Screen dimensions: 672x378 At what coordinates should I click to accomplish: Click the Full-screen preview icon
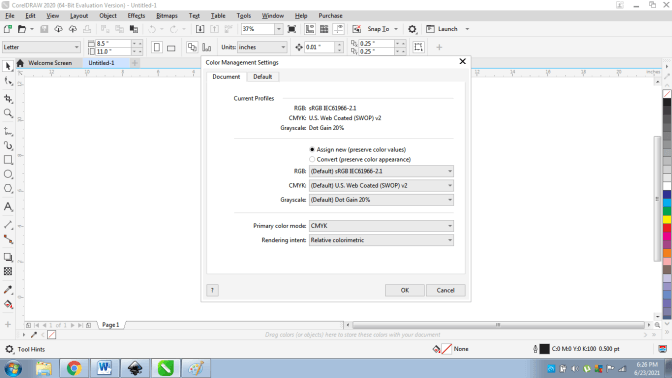click(292, 29)
